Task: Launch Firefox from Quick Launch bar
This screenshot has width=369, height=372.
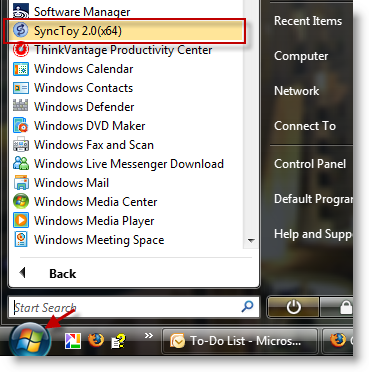Action: pos(95,341)
